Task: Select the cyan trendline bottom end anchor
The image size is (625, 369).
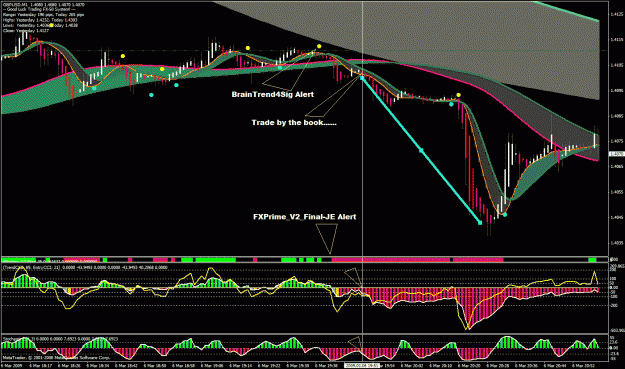Action: click(x=480, y=223)
